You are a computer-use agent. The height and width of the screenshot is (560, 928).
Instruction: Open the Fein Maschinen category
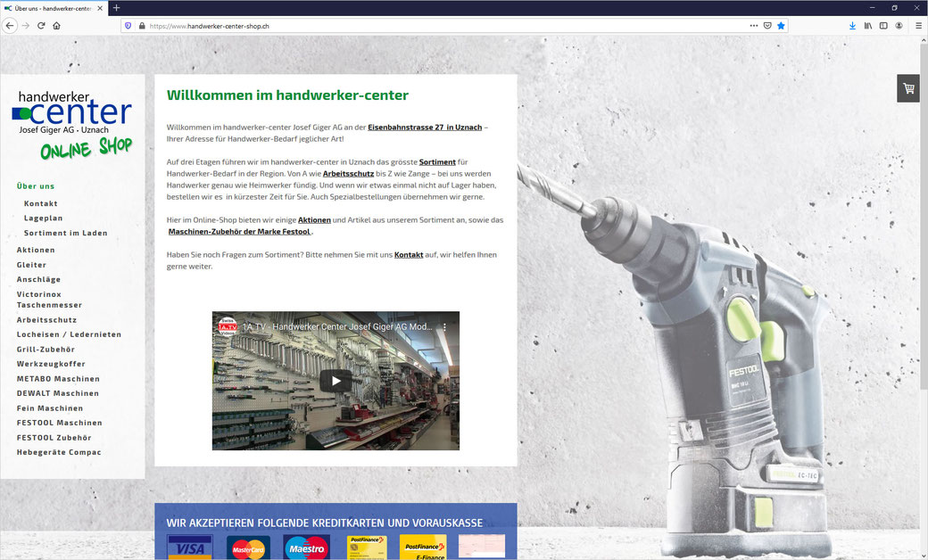[50, 408]
